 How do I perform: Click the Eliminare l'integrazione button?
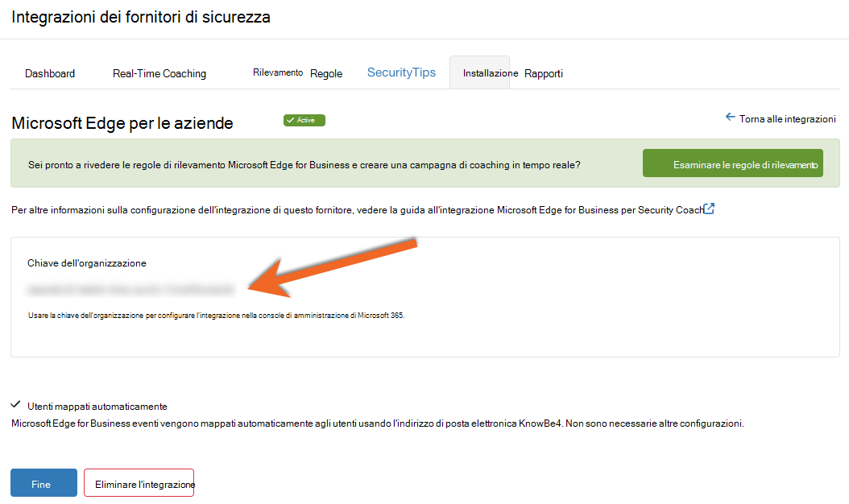click(x=139, y=482)
